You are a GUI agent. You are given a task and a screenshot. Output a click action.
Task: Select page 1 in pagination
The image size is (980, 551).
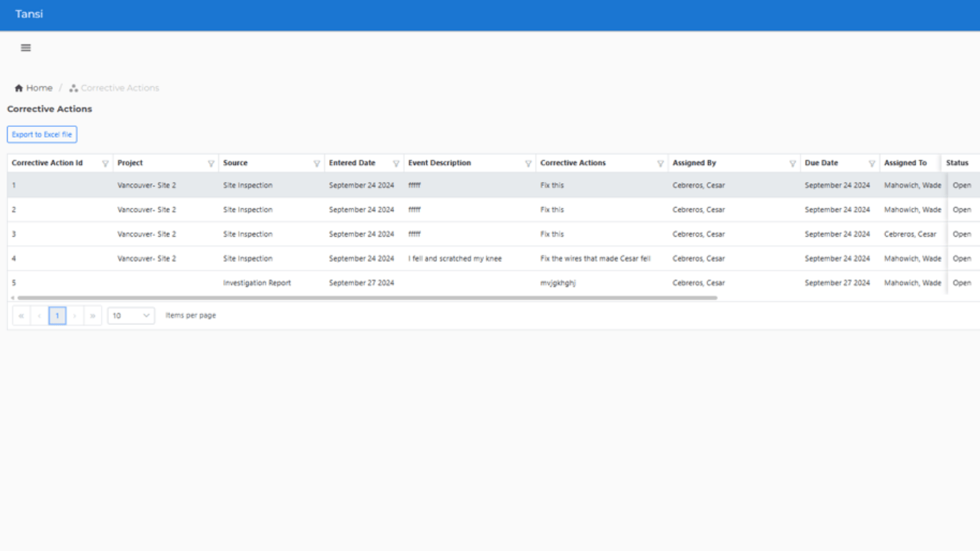point(57,315)
